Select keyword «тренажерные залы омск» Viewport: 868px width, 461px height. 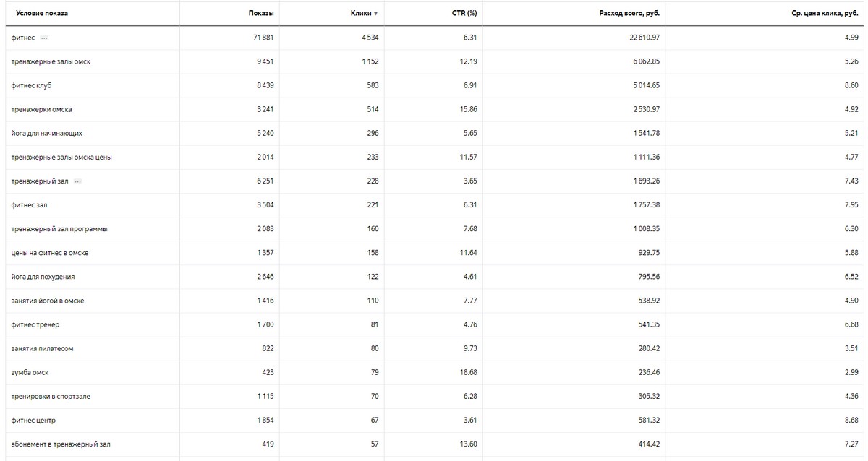pos(51,61)
